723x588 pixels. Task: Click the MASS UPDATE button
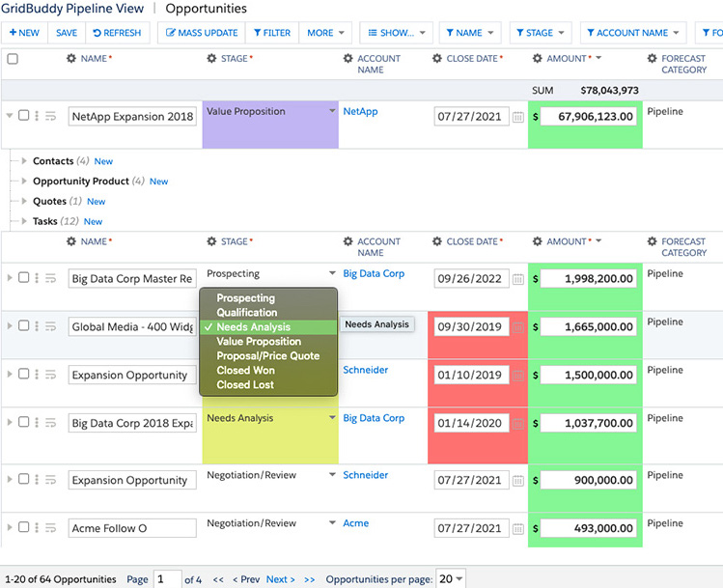click(202, 33)
